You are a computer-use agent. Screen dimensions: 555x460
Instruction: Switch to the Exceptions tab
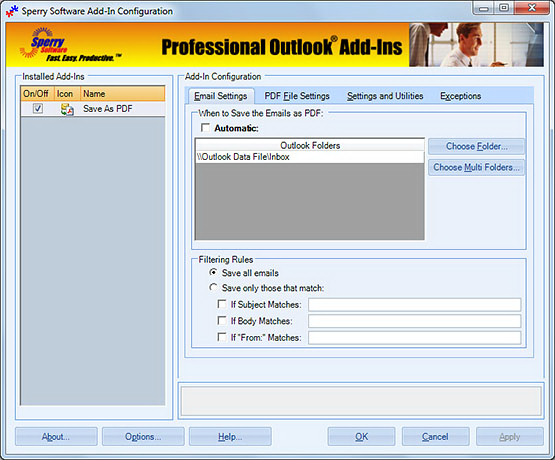(460, 96)
